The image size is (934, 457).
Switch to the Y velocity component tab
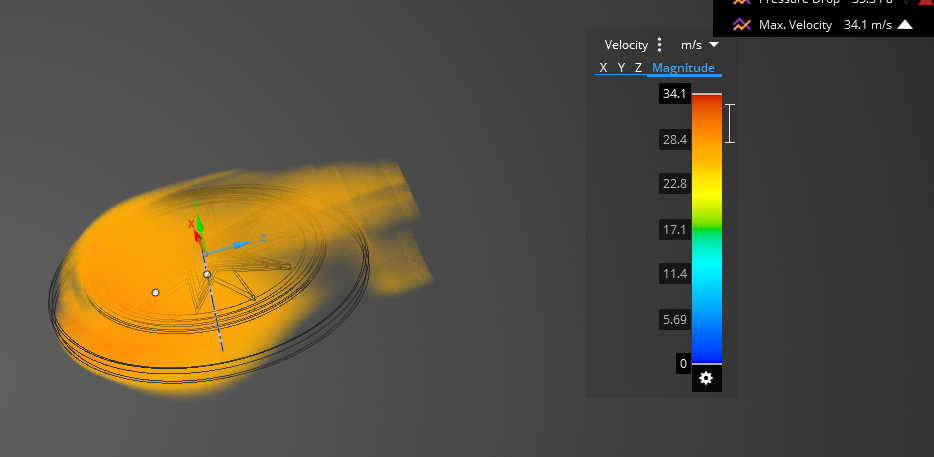pos(621,68)
